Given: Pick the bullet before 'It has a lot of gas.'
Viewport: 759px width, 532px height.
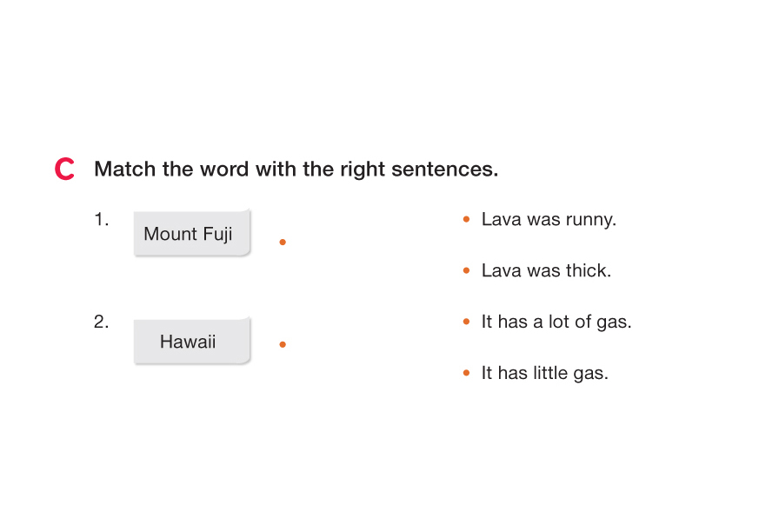Looking at the screenshot, I should [x=467, y=323].
